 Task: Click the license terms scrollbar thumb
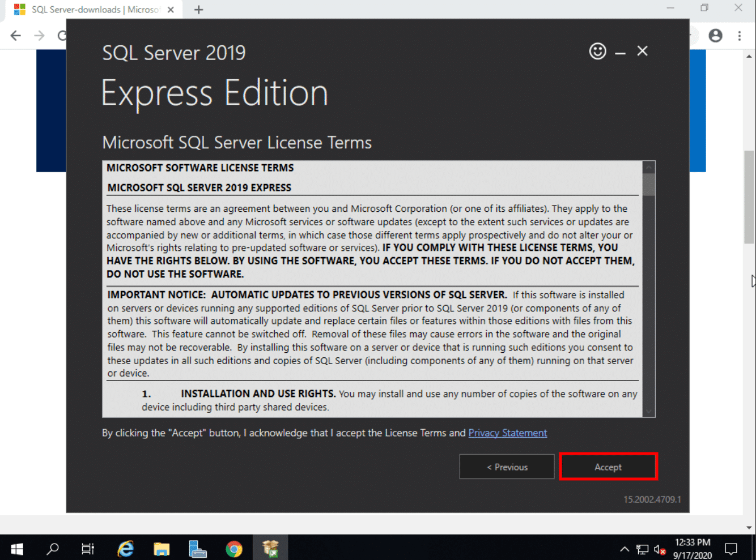[649, 185]
